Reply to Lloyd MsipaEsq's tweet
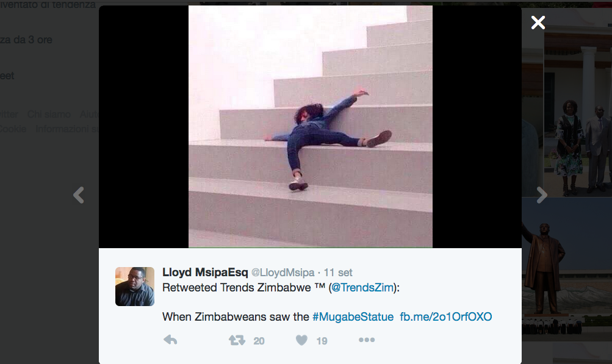612x364 pixels. pyautogui.click(x=170, y=340)
